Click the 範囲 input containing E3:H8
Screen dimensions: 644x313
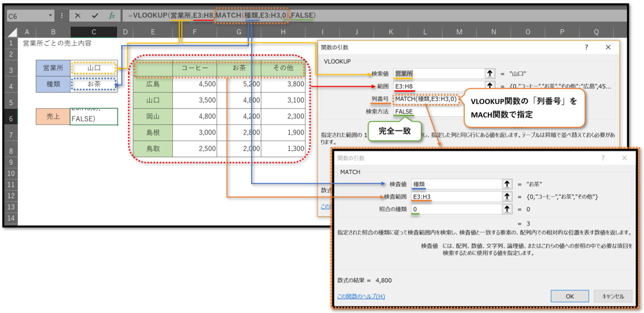pos(438,86)
